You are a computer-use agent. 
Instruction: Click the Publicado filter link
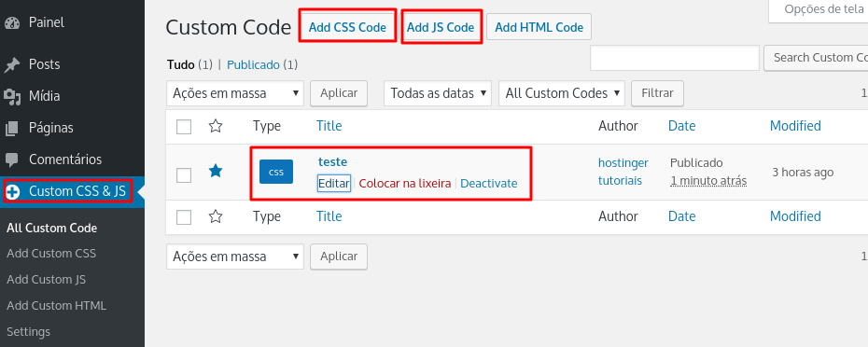[254, 64]
